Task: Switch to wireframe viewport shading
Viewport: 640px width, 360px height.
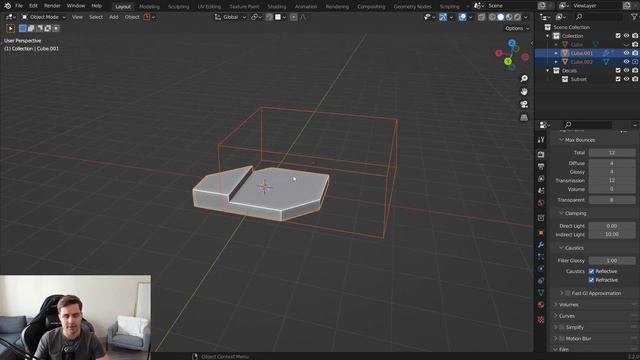Action: [492, 17]
